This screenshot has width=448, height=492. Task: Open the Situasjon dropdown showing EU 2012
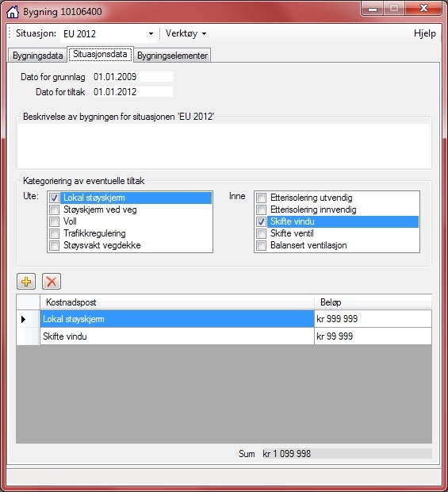tap(108, 33)
